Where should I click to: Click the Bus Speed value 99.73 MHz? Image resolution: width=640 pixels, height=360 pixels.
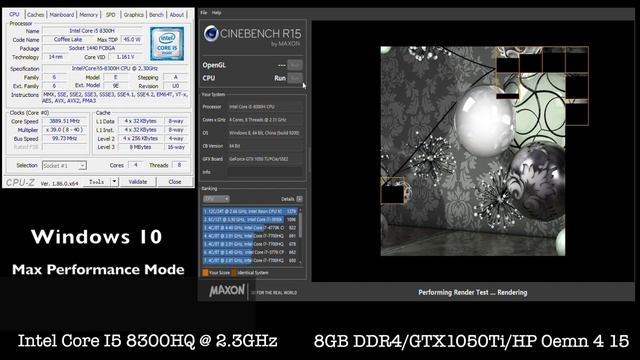point(65,138)
